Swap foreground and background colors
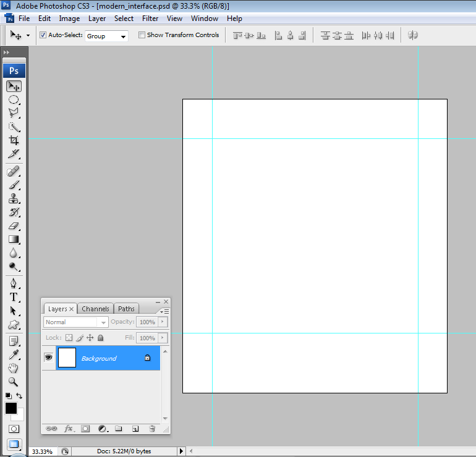Screen dimensions: 476x457 coord(19,396)
